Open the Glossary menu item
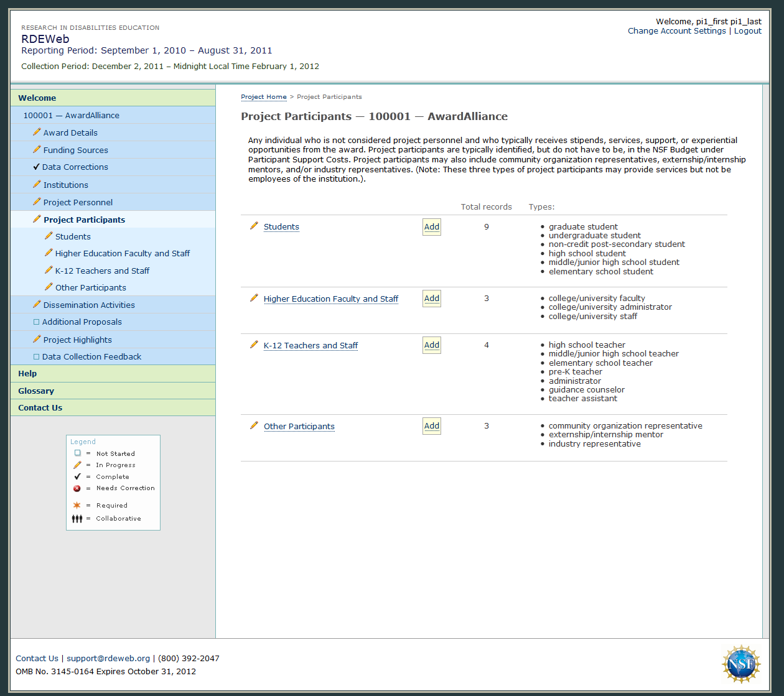The height and width of the screenshot is (696, 784). pos(36,391)
